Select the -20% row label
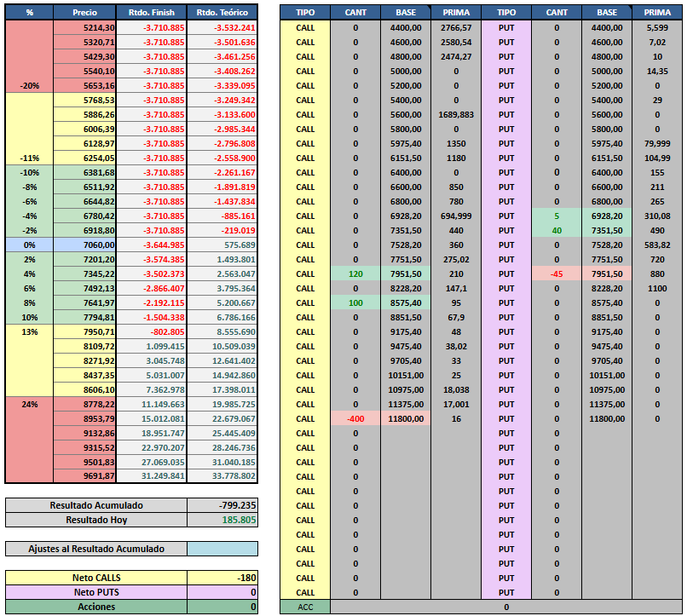The width and height of the screenshot is (693, 616). [x=29, y=86]
